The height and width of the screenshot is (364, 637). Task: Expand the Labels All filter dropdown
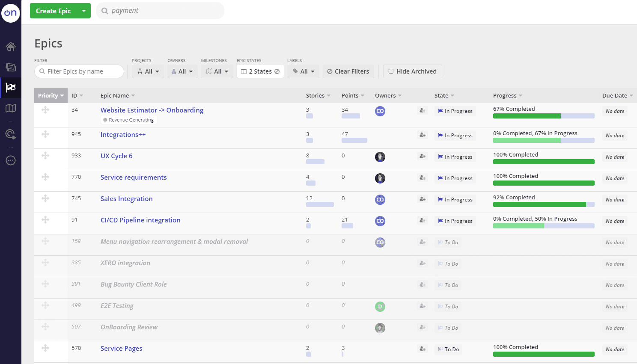(x=304, y=71)
